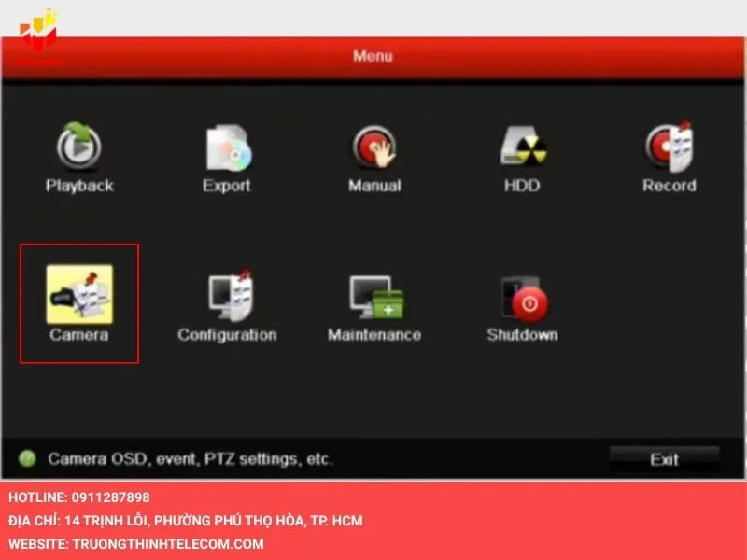This screenshot has width=747, height=560.
Task: Click the highlighted Camera icon
Action: point(79,295)
